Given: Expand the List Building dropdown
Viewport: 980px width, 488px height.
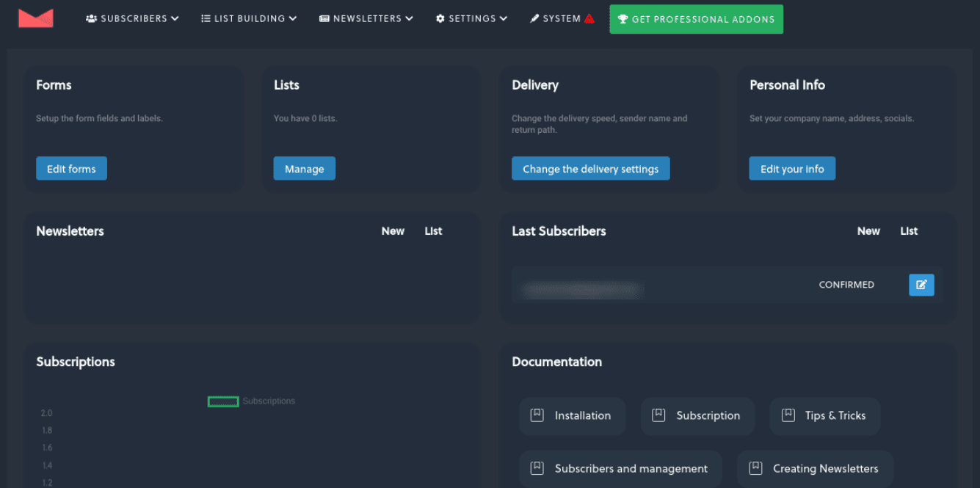Looking at the screenshot, I should point(249,18).
